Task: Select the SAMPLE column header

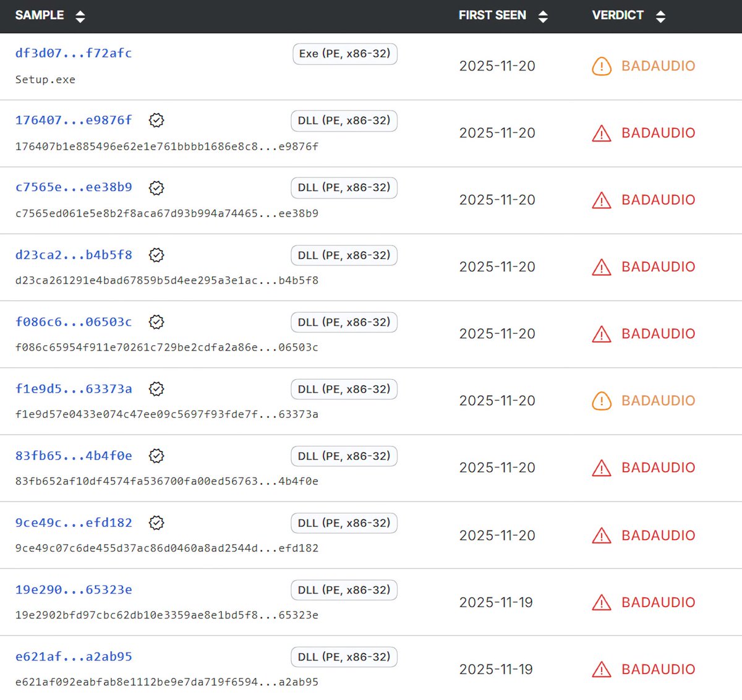Action: tap(40, 15)
